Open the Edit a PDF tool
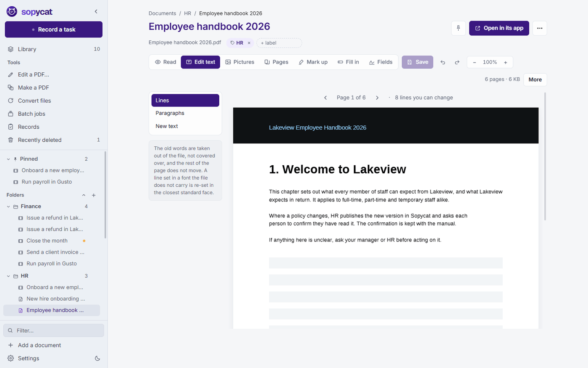Viewport: 588px width, 368px height. (x=54, y=74)
